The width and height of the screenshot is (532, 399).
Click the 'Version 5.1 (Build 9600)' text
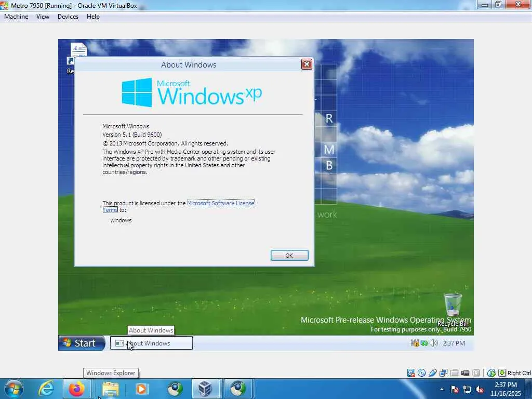[132, 135]
